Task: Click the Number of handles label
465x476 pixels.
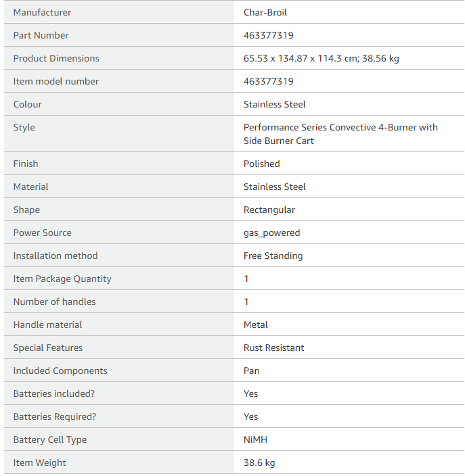Action: (x=54, y=302)
